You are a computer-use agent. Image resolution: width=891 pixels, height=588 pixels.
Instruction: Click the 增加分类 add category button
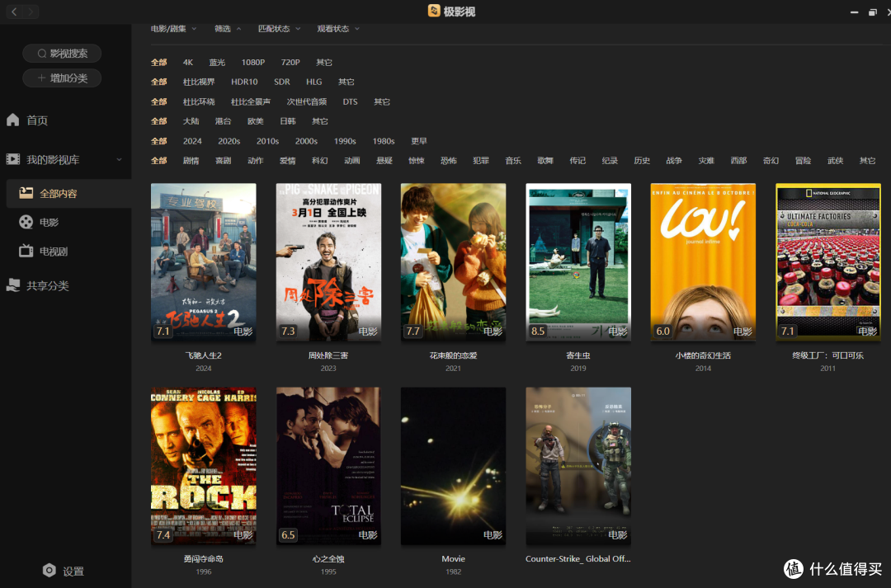pyautogui.click(x=62, y=78)
